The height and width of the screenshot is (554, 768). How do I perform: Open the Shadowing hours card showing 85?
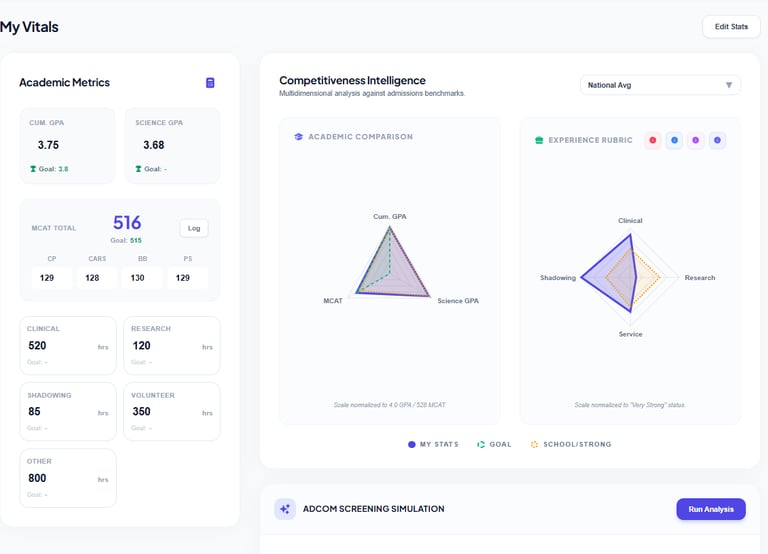tap(68, 411)
